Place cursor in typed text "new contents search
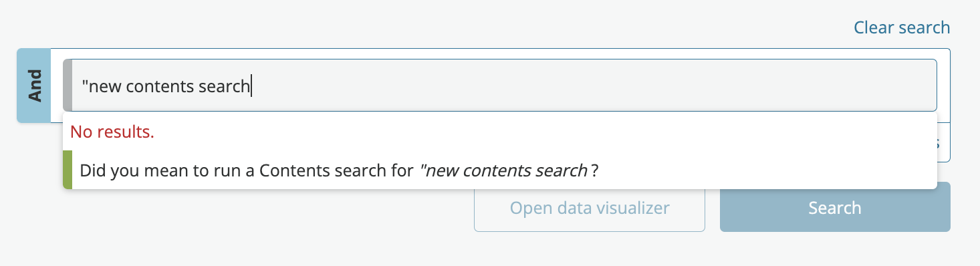The height and width of the screenshot is (266, 980). coord(166,86)
